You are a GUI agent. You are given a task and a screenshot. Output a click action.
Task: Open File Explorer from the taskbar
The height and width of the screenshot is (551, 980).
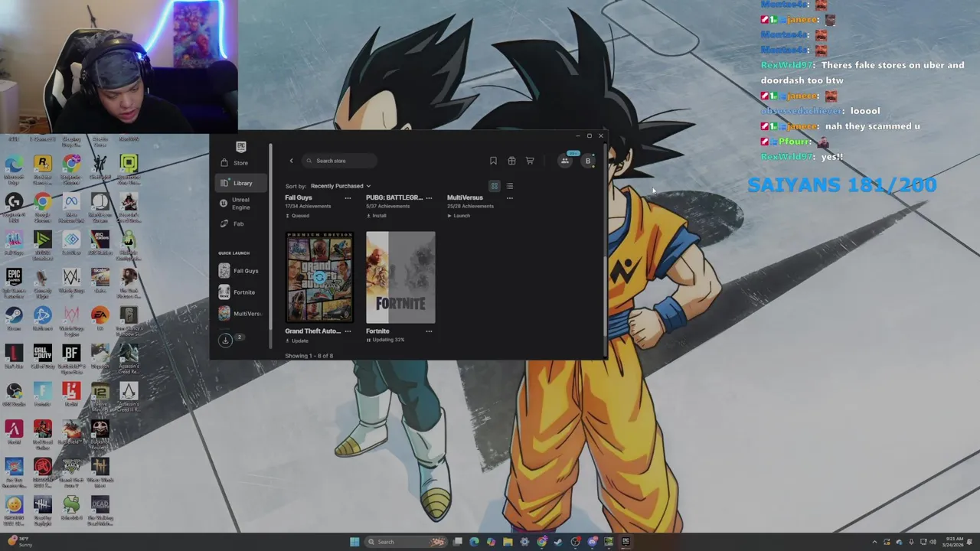click(508, 542)
